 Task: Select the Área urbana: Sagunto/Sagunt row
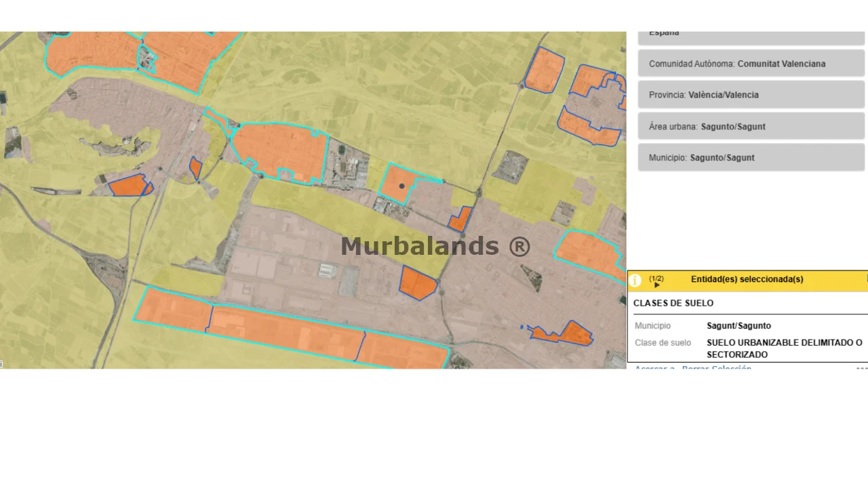pyautogui.click(x=751, y=126)
